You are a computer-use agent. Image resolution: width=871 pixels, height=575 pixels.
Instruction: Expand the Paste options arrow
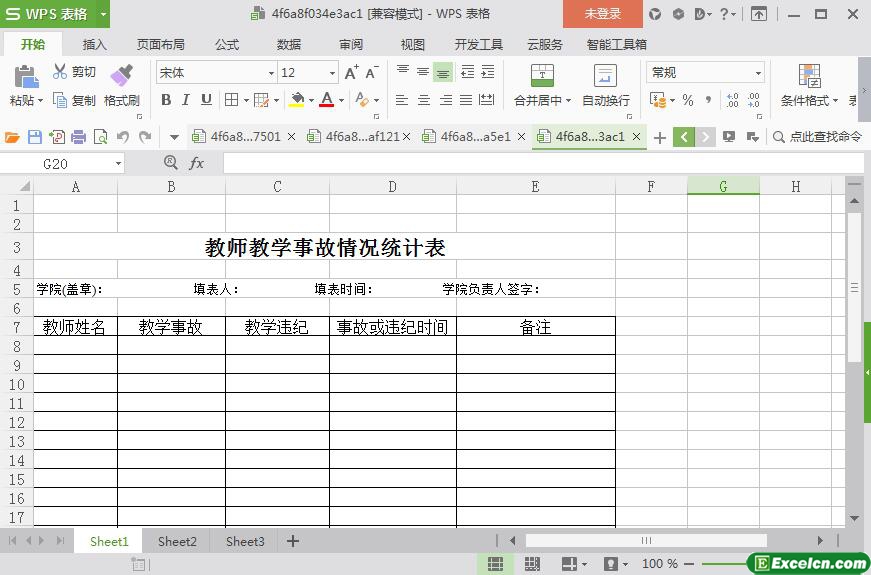pyautogui.click(x=40, y=101)
